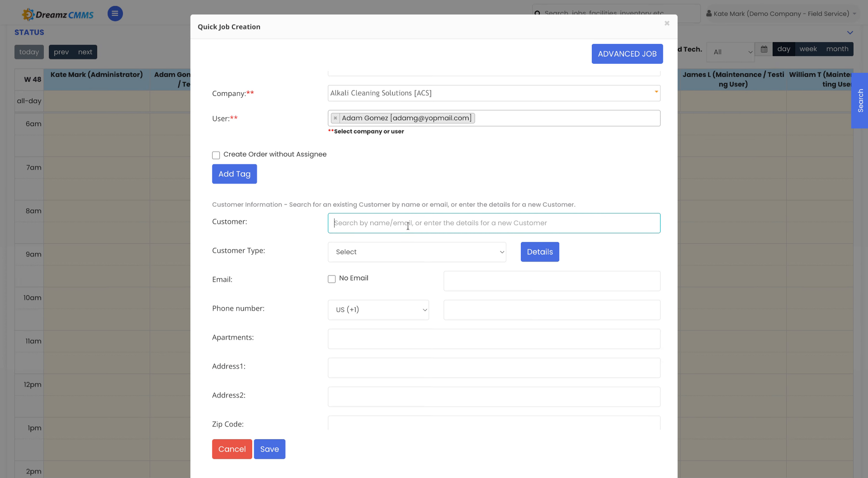Click the search magnifier in the search bar
Image resolution: width=868 pixels, height=478 pixels.
click(x=538, y=14)
